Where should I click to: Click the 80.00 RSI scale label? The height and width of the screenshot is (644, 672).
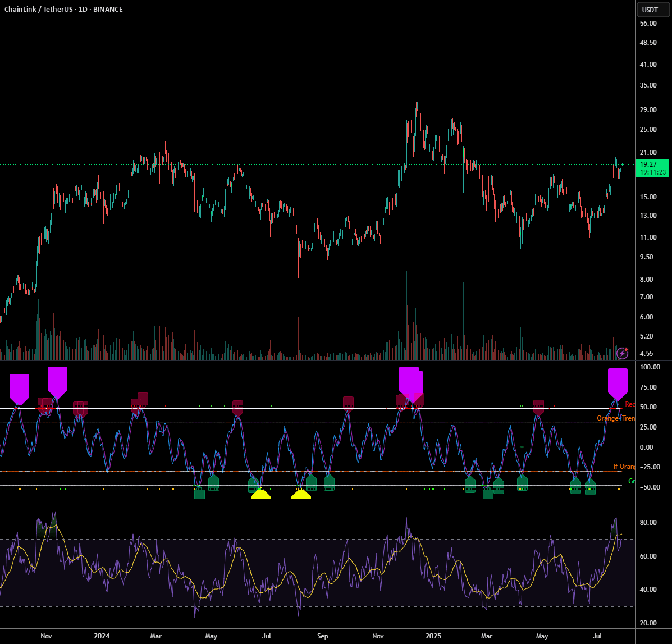648,522
